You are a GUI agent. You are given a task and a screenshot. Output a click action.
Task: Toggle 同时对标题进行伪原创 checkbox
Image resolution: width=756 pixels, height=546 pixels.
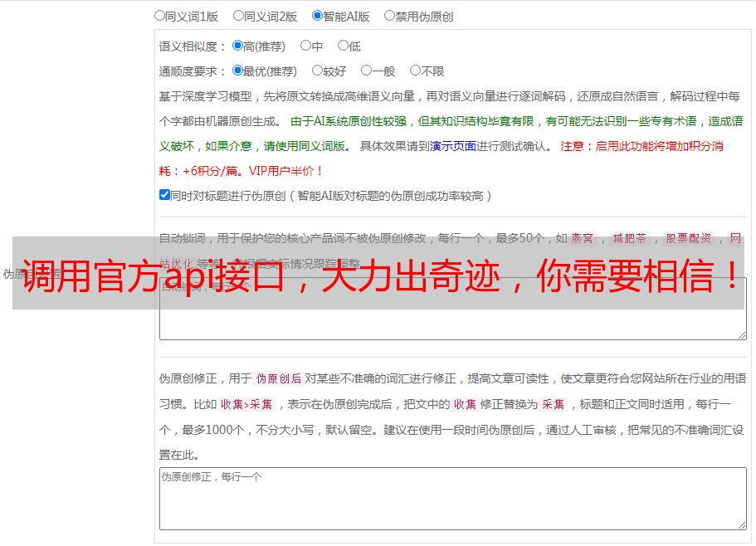pyautogui.click(x=164, y=195)
